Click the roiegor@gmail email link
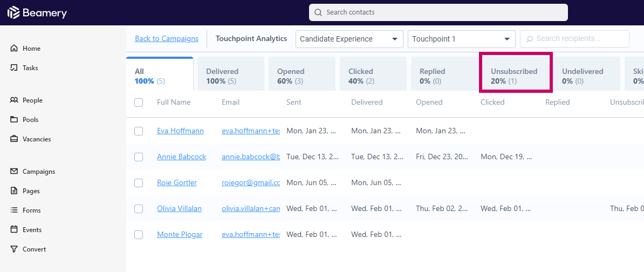The width and height of the screenshot is (644, 272). click(251, 183)
